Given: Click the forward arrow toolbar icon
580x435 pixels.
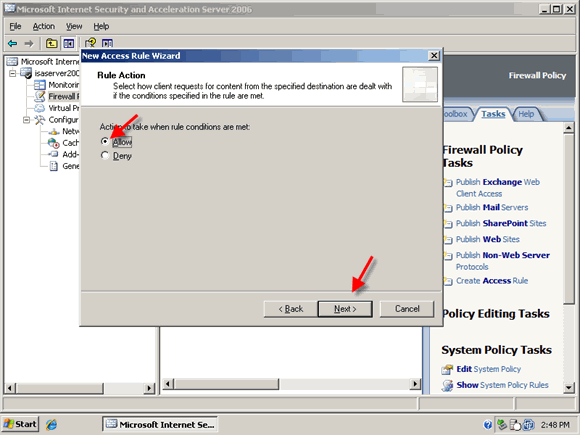Looking at the screenshot, I should coord(28,44).
